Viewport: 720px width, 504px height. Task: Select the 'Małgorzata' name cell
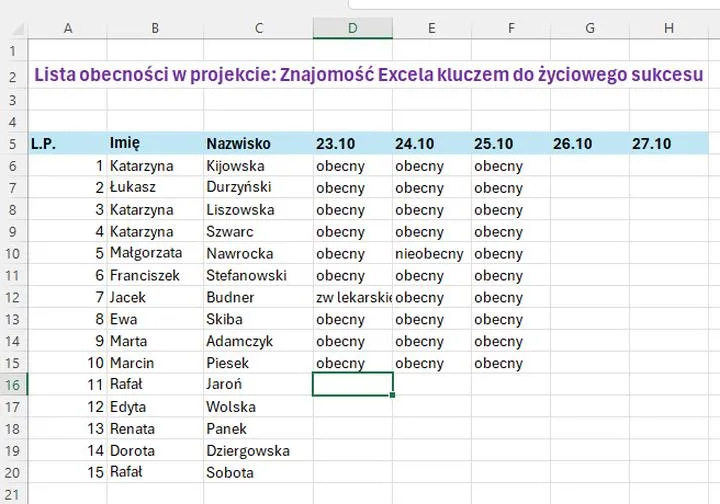tap(155, 253)
